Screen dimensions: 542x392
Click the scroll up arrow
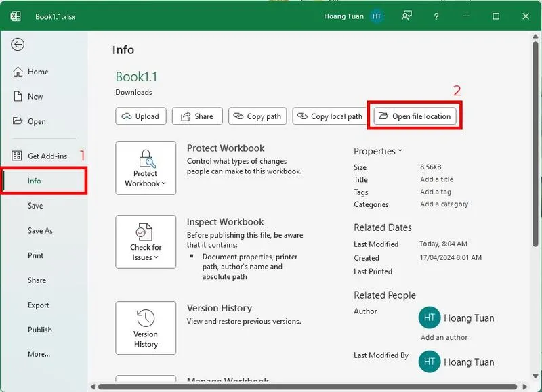(x=535, y=36)
